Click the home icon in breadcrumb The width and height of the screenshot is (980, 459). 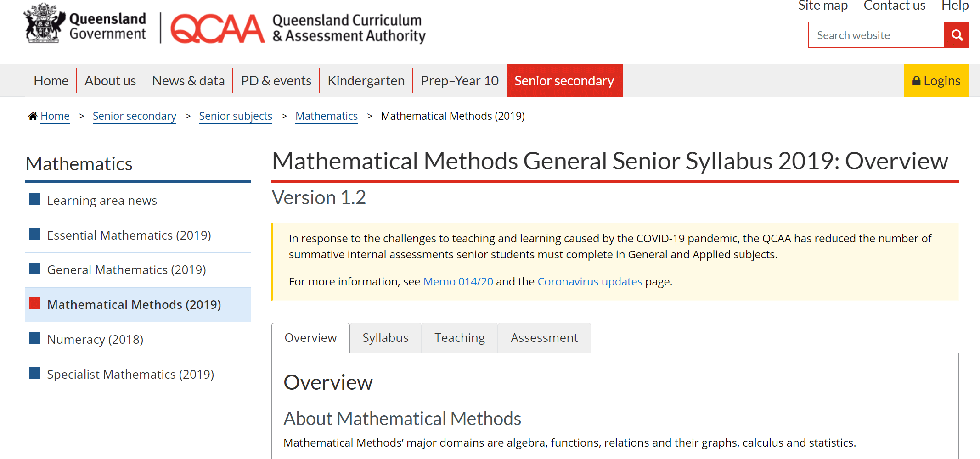click(x=33, y=116)
